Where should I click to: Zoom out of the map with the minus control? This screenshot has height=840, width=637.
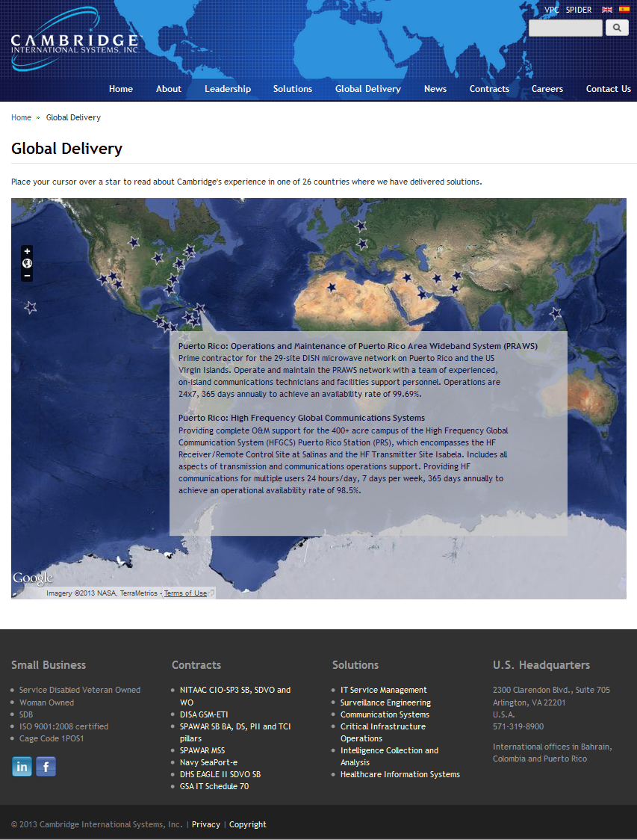coord(27,275)
